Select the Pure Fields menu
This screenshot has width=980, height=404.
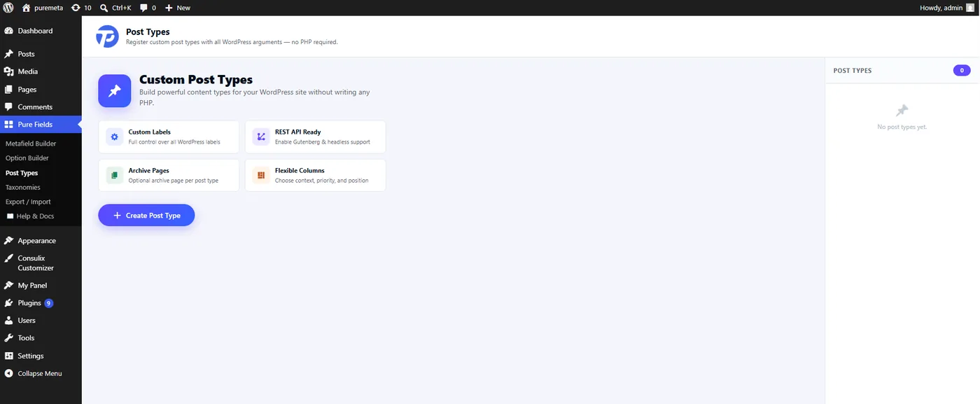coord(41,125)
